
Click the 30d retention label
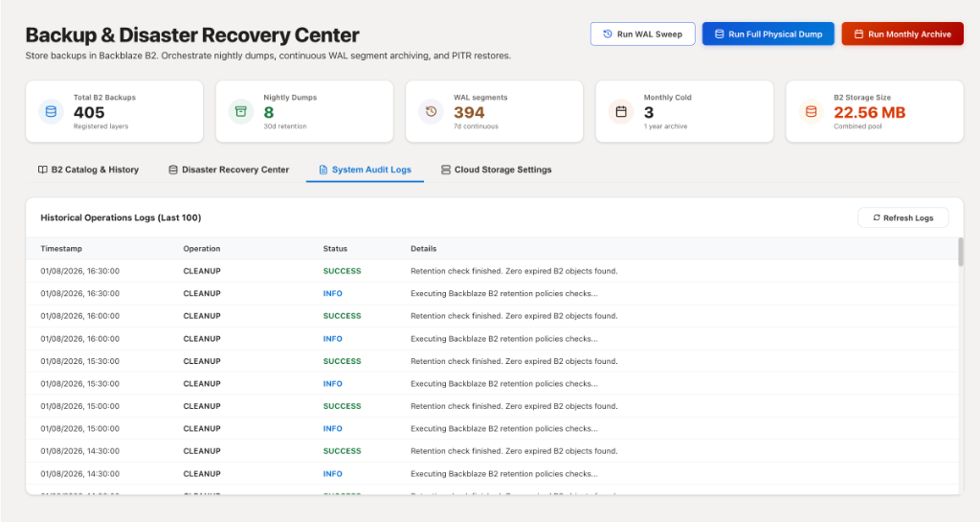click(285, 126)
